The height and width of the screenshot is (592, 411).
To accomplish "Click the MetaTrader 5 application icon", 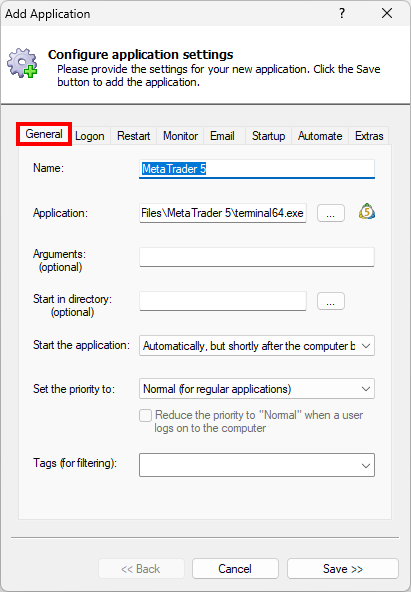I will click(366, 212).
